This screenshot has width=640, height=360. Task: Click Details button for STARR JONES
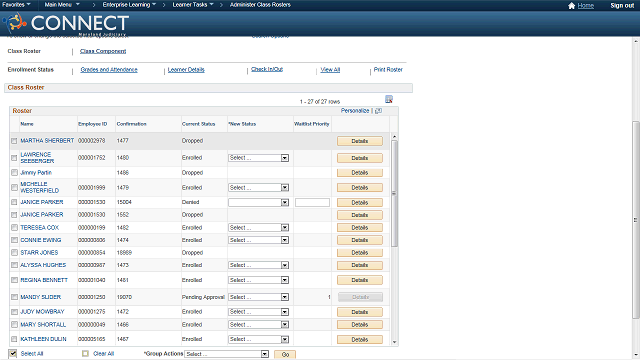(360, 253)
